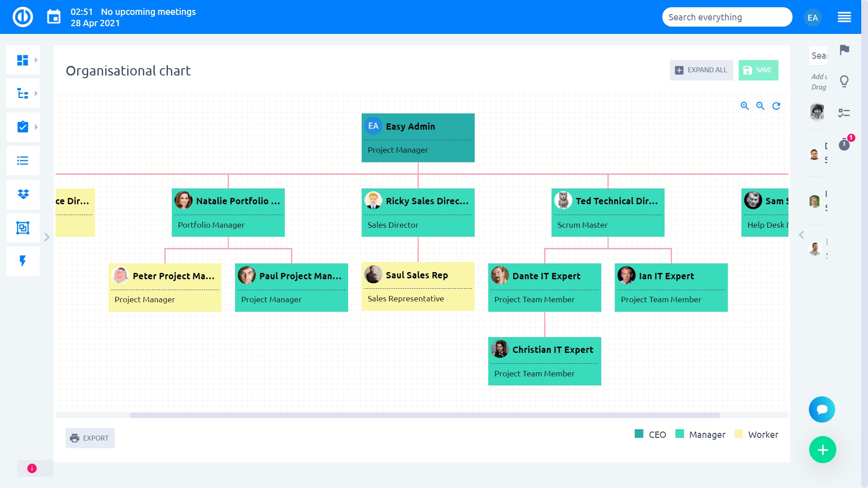Open the lightbulb ideas icon
This screenshot has height=488, width=868.
pyautogui.click(x=844, y=81)
